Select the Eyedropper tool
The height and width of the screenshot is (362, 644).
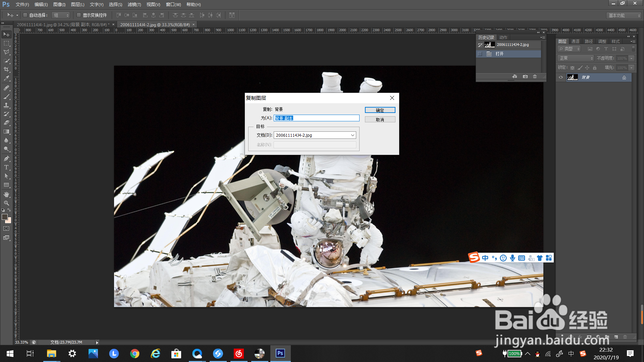click(x=6, y=78)
